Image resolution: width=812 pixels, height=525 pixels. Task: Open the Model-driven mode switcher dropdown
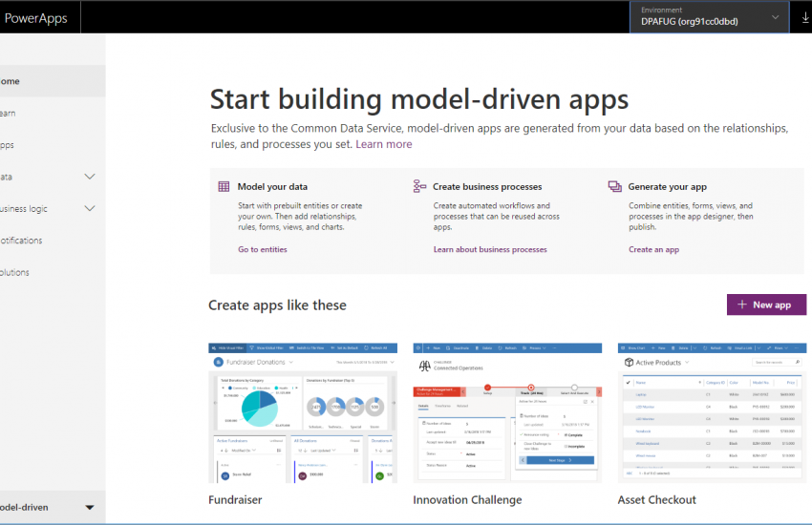(53, 508)
